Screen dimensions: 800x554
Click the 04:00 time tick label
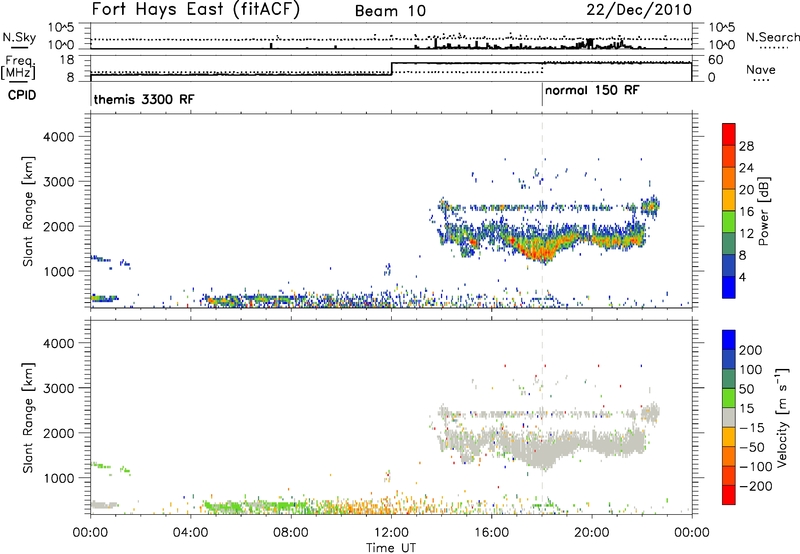point(190,533)
